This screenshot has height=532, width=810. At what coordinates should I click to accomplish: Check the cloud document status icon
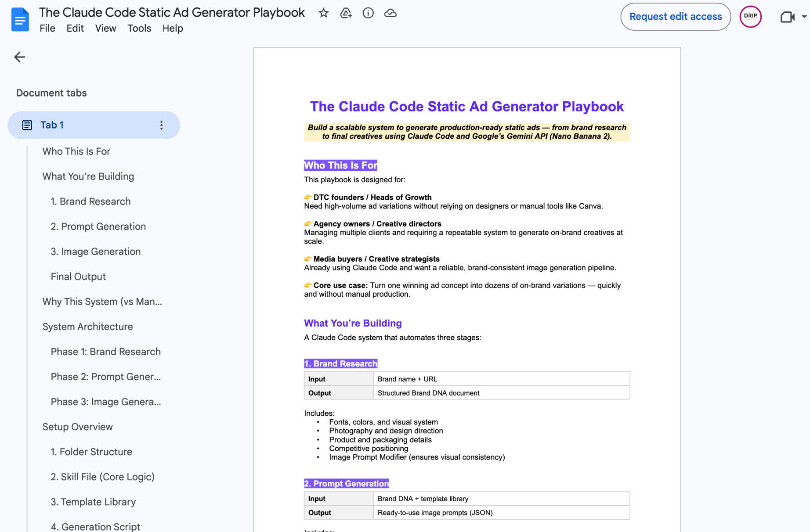391,13
